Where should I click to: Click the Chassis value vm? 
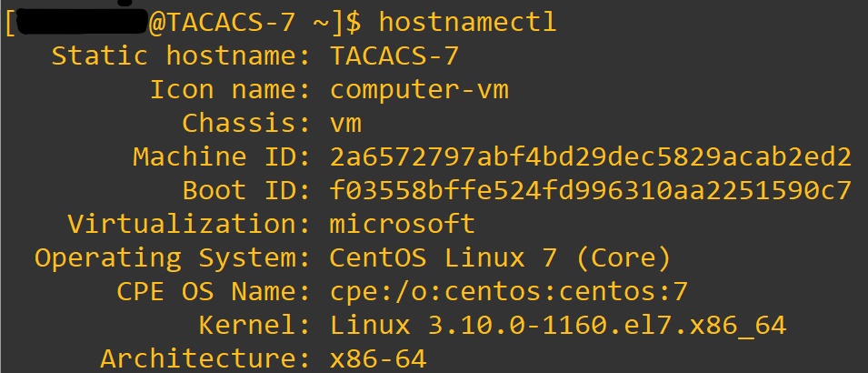coord(346,123)
